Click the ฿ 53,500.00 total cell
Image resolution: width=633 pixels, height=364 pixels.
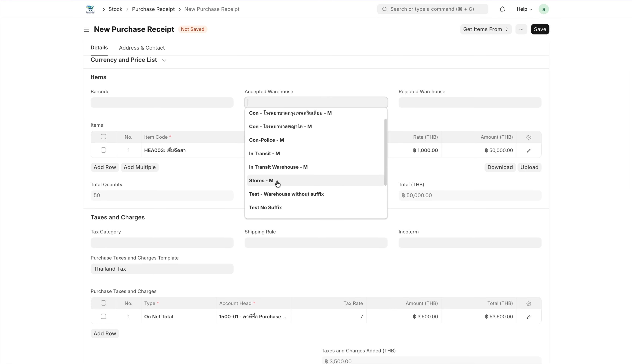[479, 316]
